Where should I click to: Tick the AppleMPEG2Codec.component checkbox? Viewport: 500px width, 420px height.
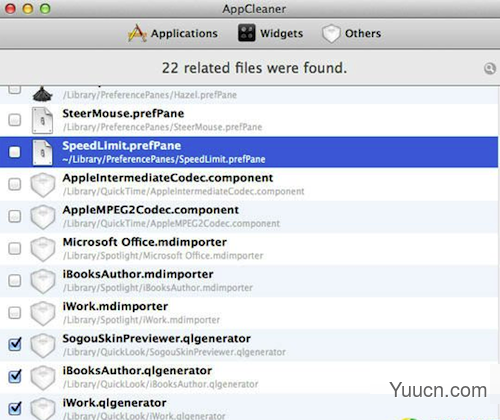click(x=15, y=216)
